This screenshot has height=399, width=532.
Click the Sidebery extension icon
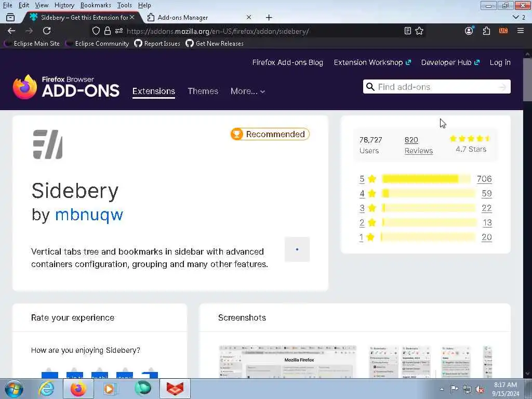pyautogui.click(x=48, y=144)
